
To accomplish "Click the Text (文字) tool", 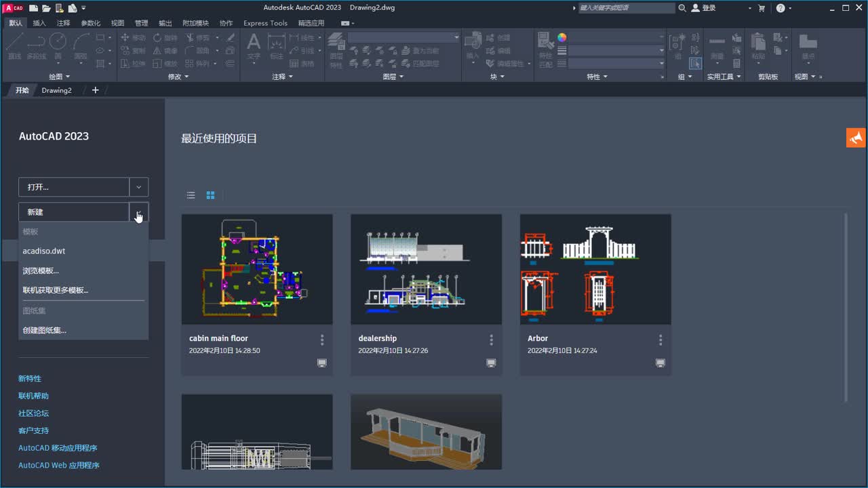I will [x=254, y=47].
